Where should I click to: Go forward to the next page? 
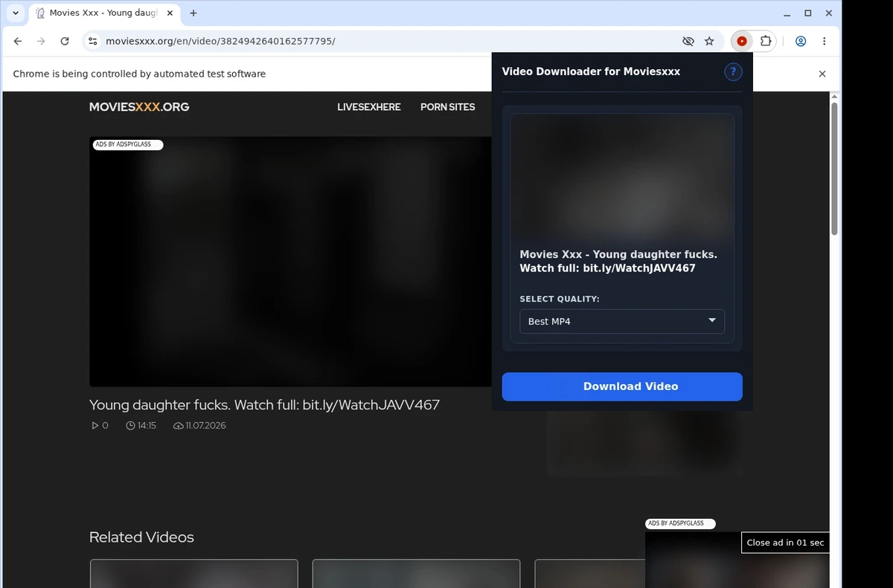pos(41,41)
